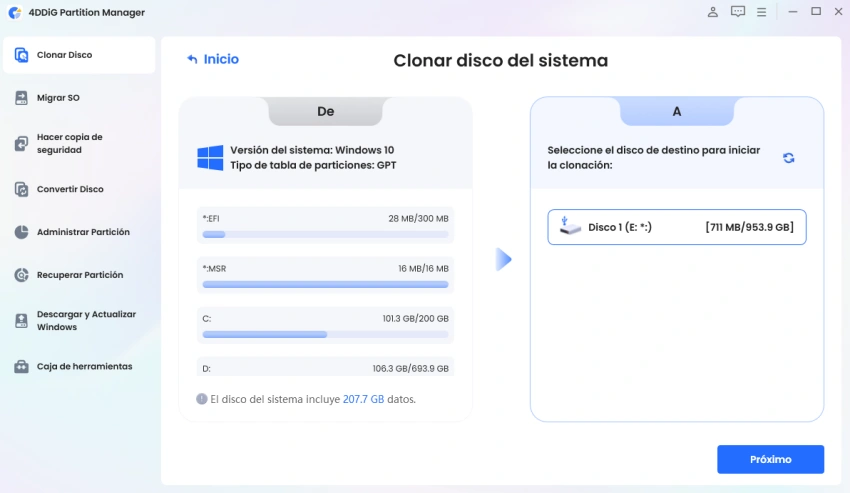Click the 16 MB/16 MB size text

423,268
